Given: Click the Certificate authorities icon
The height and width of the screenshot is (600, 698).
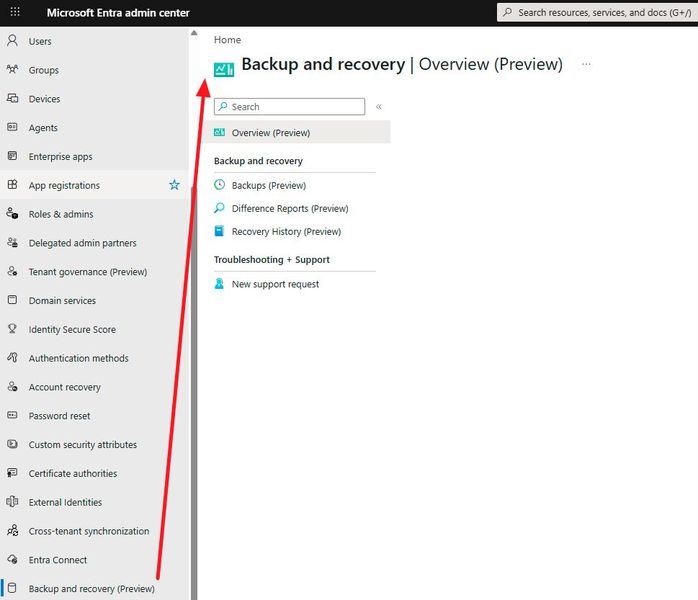Looking at the screenshot, I should point(12,473).
